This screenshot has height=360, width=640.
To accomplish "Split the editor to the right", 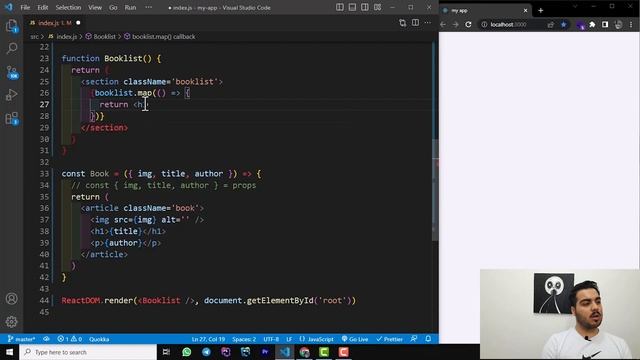I will (415, 23).
